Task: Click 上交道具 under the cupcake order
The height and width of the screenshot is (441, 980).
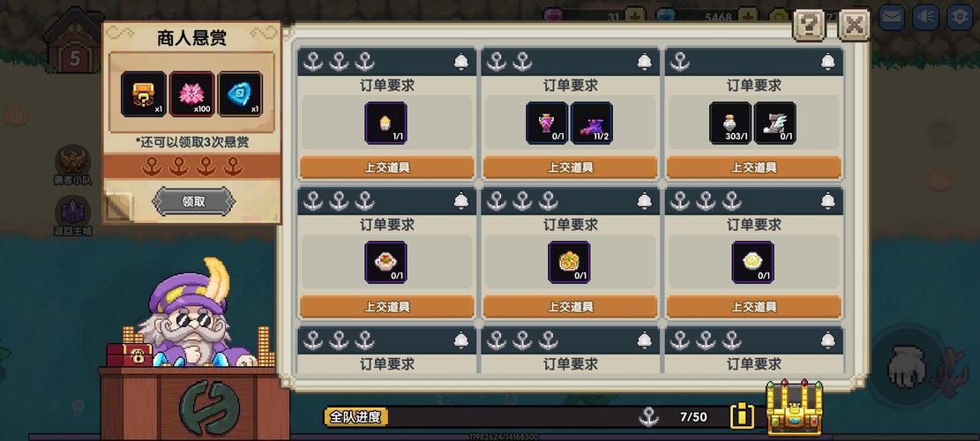Action: [387, 168]
